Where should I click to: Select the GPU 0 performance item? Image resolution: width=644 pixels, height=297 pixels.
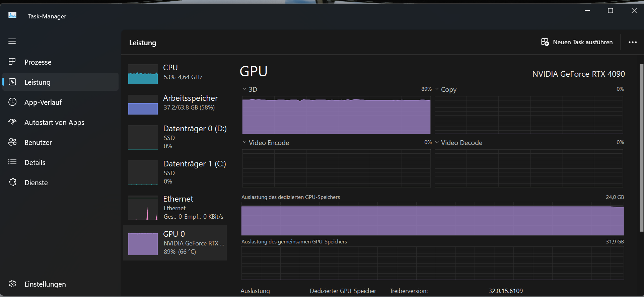coord(175,243)
